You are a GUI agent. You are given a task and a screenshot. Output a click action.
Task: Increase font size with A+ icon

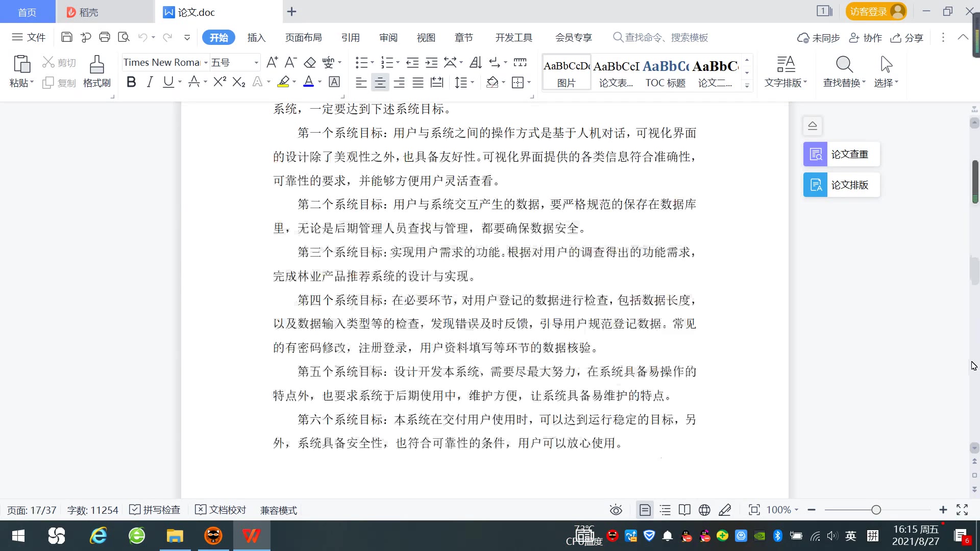click(272, 62)
